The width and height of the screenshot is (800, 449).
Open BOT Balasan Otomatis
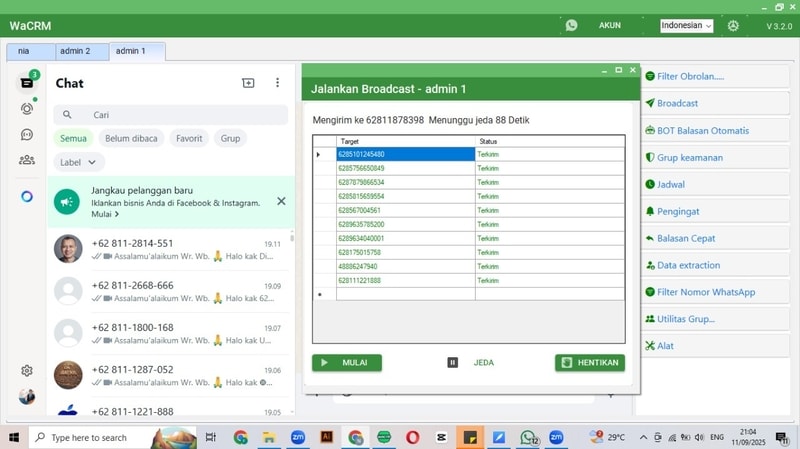pyautogui.click(x=714, y=131)
